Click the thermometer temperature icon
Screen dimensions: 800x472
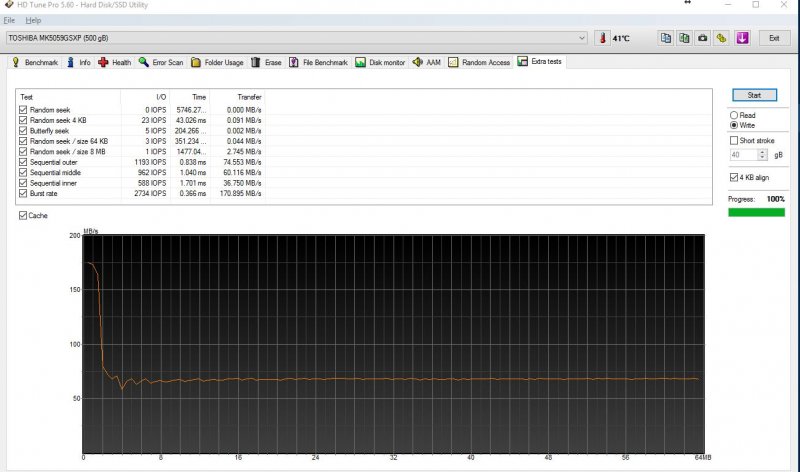[603, 38]
